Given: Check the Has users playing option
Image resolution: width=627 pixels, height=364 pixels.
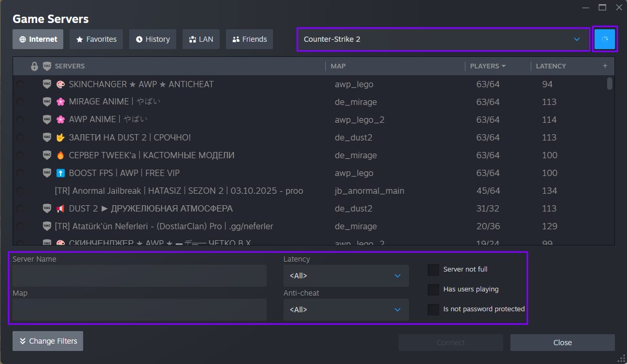Looking at the screenshot, I should click(x=434, y=289).
